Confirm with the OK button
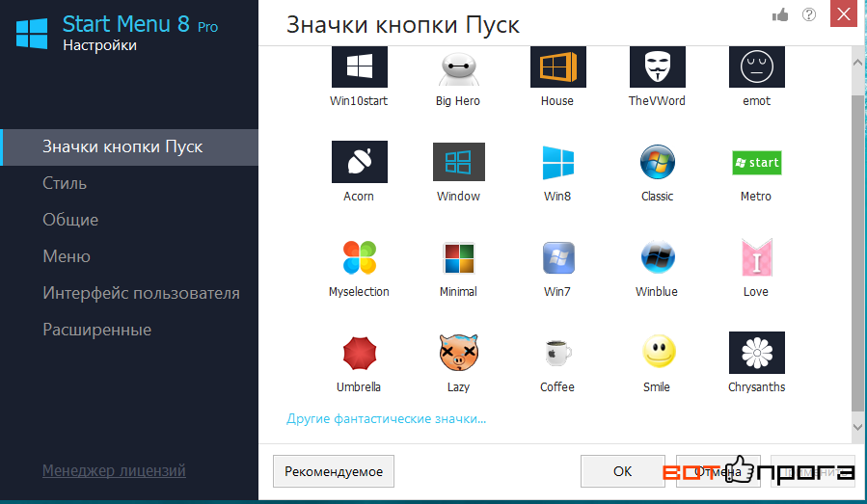 (x=623, y=471)
